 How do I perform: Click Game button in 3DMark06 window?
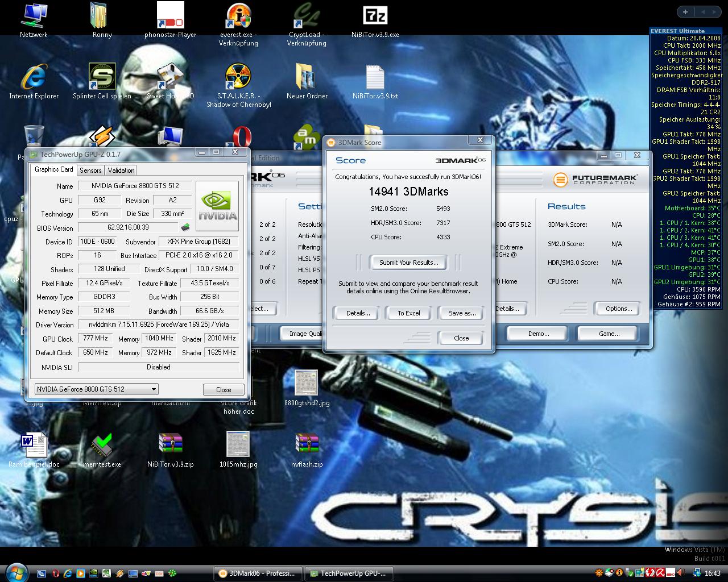coord(609,334)
